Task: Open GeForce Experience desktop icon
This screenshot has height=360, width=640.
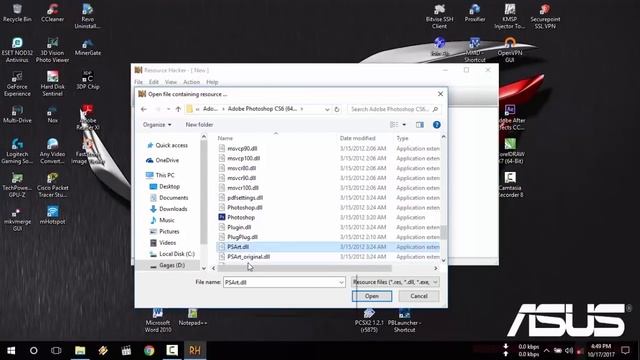Action: (x=17, y=84)
